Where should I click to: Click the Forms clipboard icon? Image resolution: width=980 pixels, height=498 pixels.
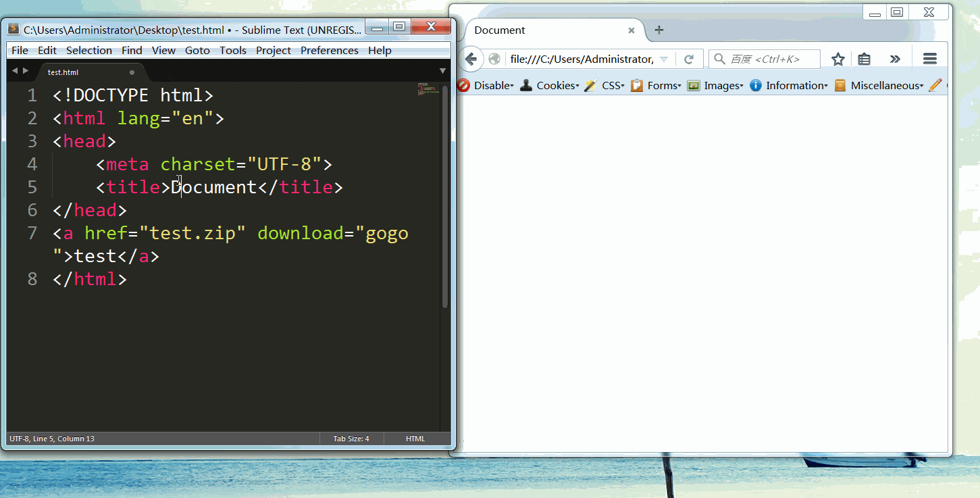(636, 85)
